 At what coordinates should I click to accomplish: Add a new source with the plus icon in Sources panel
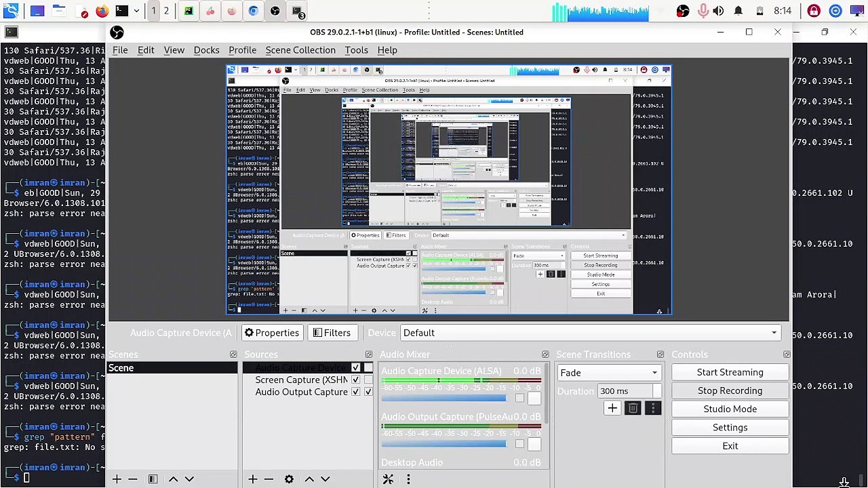pos(252,479)
